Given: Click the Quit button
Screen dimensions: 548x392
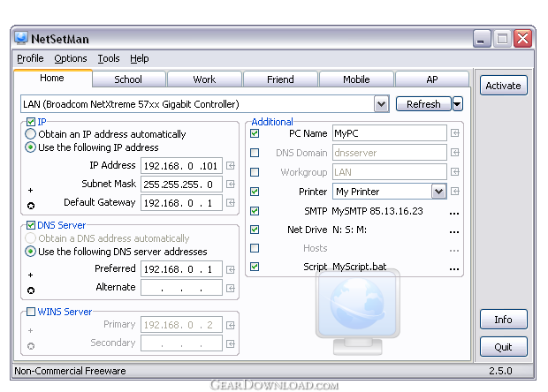Looking at the screenshot, I should tap(503, 347).
